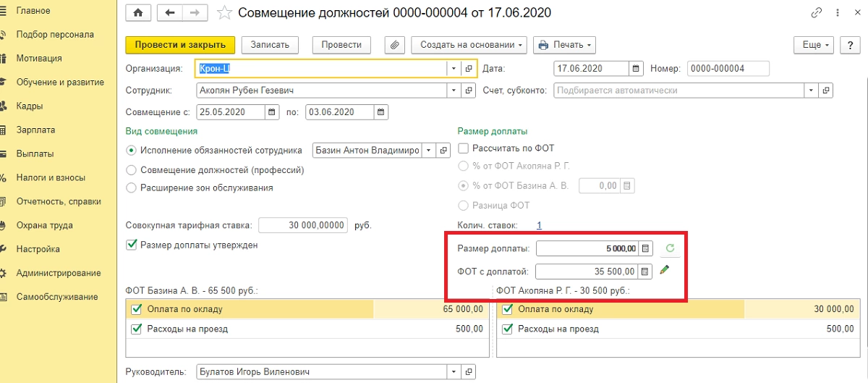Open the employee Акопян Рубен record
This screenshot has width=868, height=383.
(x=469, y=91)
